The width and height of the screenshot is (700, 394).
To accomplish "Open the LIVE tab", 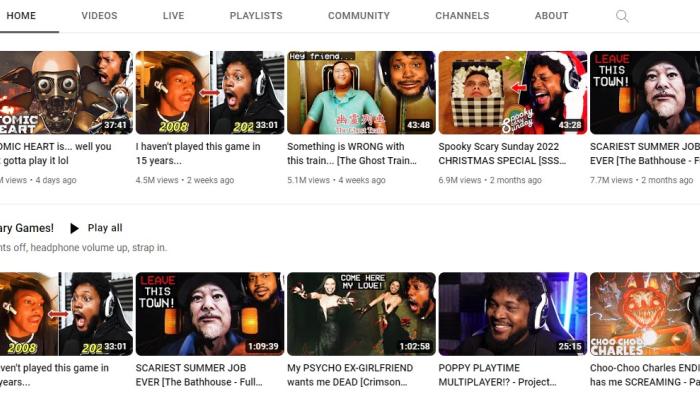I will (173, 16).
